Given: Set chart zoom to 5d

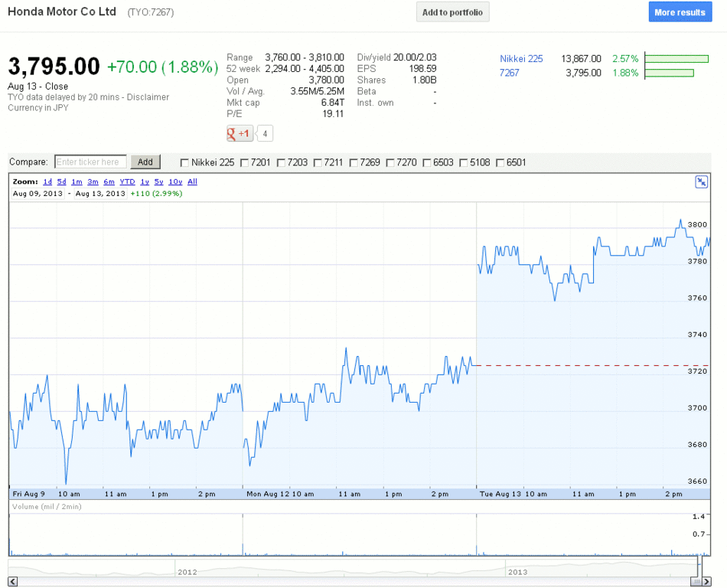Looking at the screenshot, I should click(x=62, y=181).
